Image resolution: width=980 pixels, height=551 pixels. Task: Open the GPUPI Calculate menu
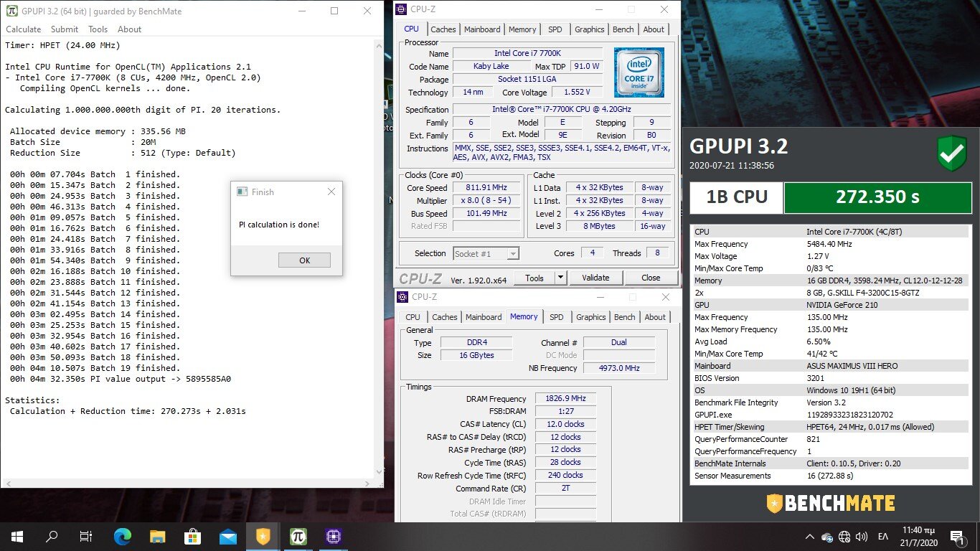pyautogui.click(x=24, y=29)
